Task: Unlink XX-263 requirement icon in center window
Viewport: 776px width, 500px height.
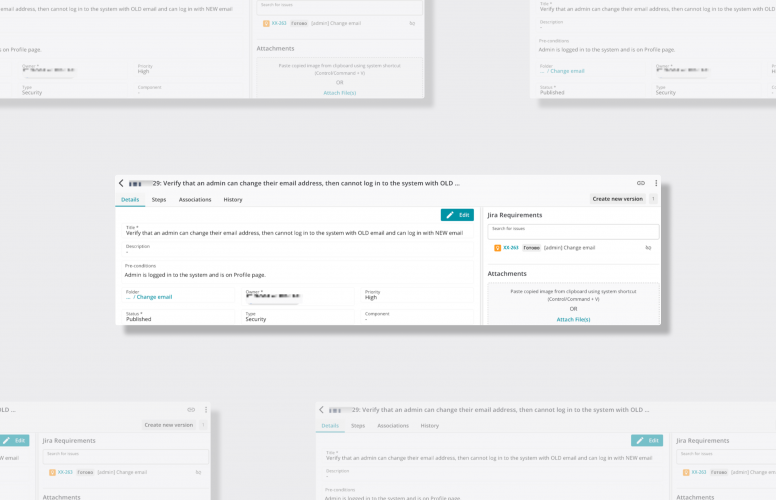Action: tap(648, 248)
